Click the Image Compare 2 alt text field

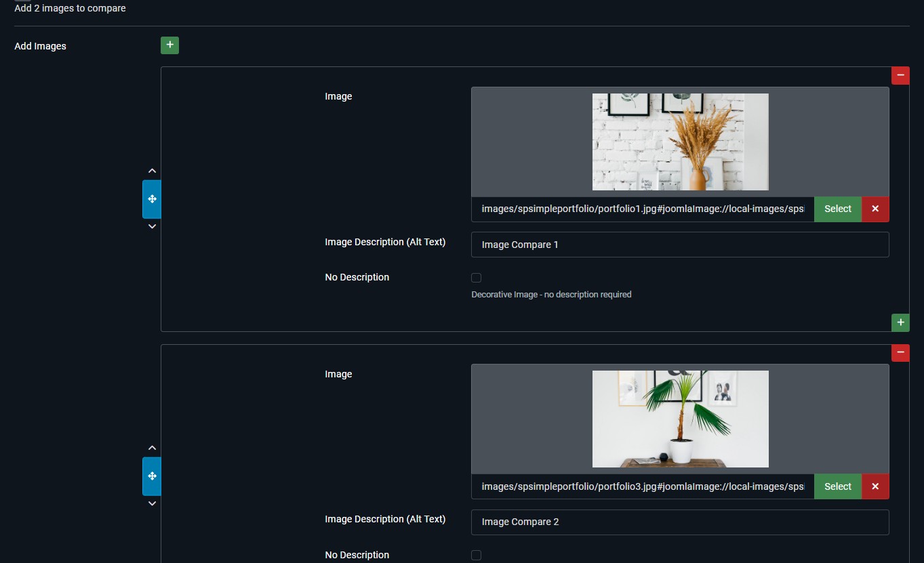click(x=679, y=522)
